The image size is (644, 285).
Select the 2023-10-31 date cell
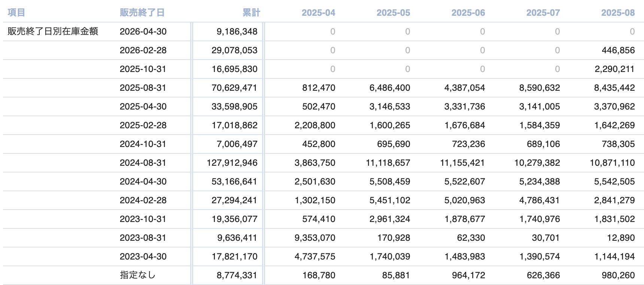pos(143,219)
